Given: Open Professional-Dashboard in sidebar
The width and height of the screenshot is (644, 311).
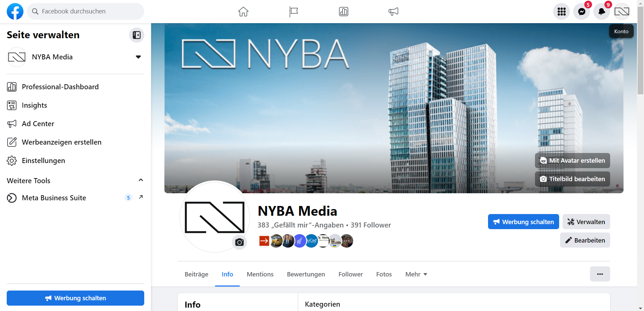Looking at the screenshot, I should [x=75, y=87].
